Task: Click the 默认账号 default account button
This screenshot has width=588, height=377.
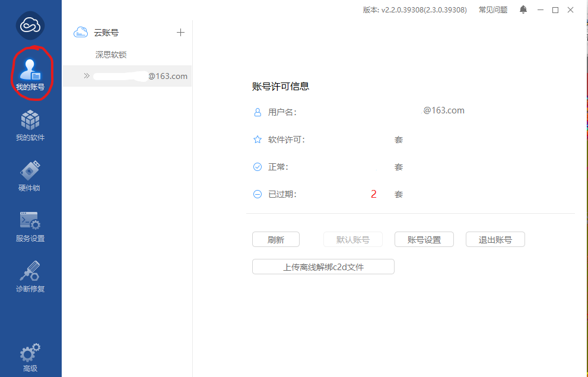Action: point(353,240)
